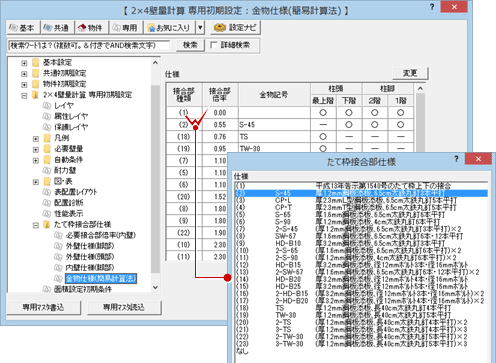Toggle the 最上階 circle in row (1)
Screen dimensions: 496x363
click(323, 113)
